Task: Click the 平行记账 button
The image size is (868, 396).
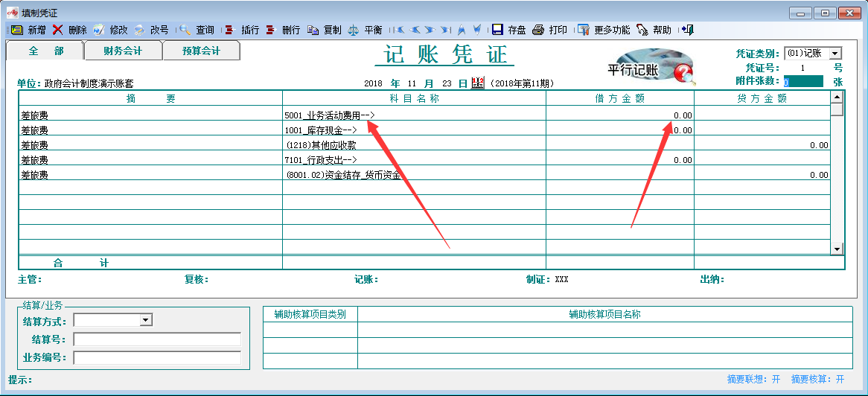Action: 651,67
